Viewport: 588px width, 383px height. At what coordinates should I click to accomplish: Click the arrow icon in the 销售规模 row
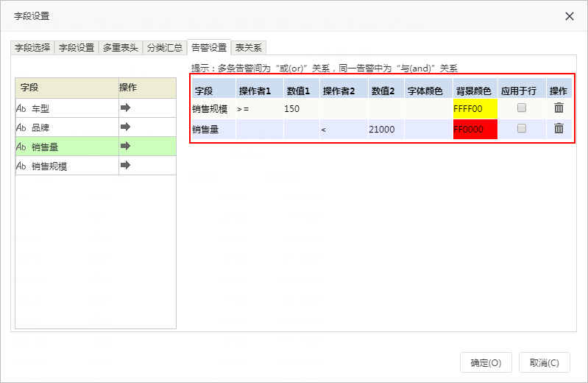[125, 165]
